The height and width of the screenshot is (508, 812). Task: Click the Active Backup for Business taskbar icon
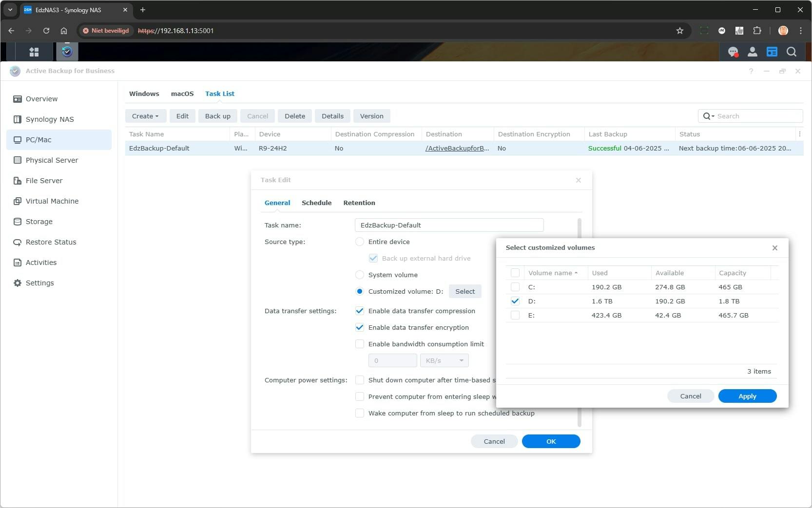(67, 52)
